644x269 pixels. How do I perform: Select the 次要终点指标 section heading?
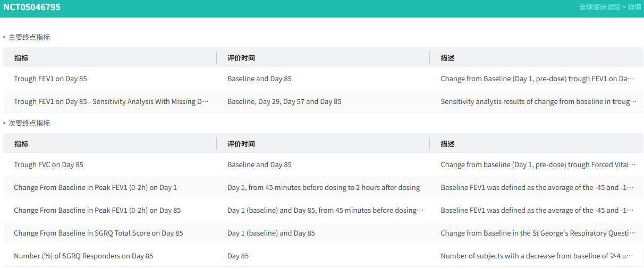tap(29, 123)
